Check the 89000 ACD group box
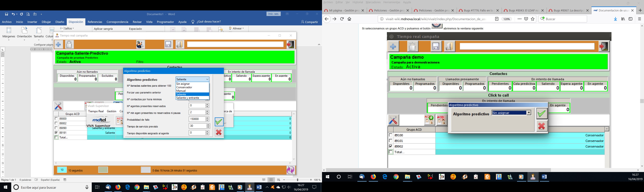644x192 pixels. coord(56,119)
